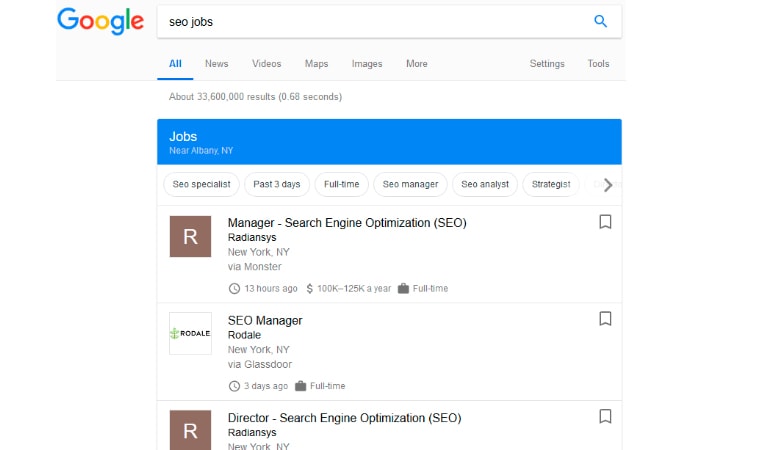The height and width of the screenshot is (450, 769).
Task: Save the SEO Manager Rodale job bookmark
Action: [x=605, y=319]
